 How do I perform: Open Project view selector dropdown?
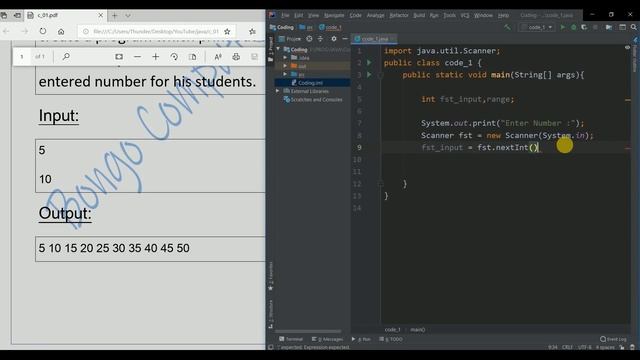tap(290, 39)
